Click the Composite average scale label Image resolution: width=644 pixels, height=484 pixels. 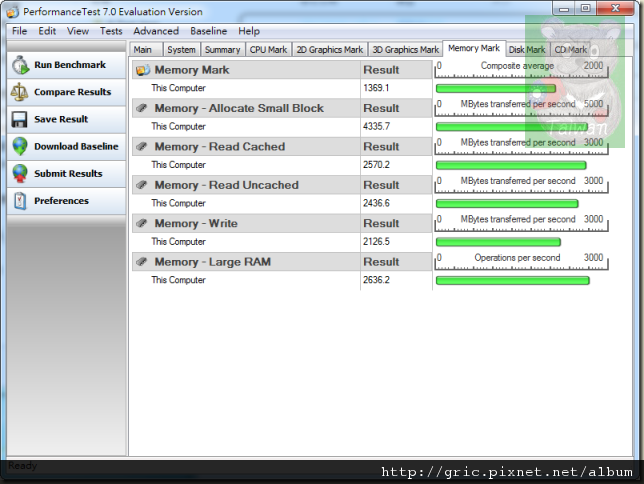click(x=517, y=66)
